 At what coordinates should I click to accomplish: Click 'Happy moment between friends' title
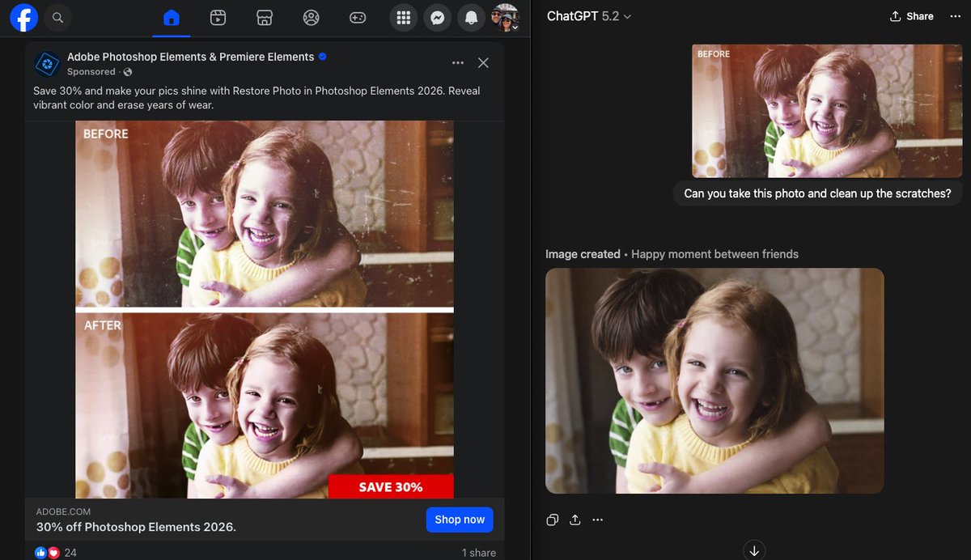tap(714, 254)
